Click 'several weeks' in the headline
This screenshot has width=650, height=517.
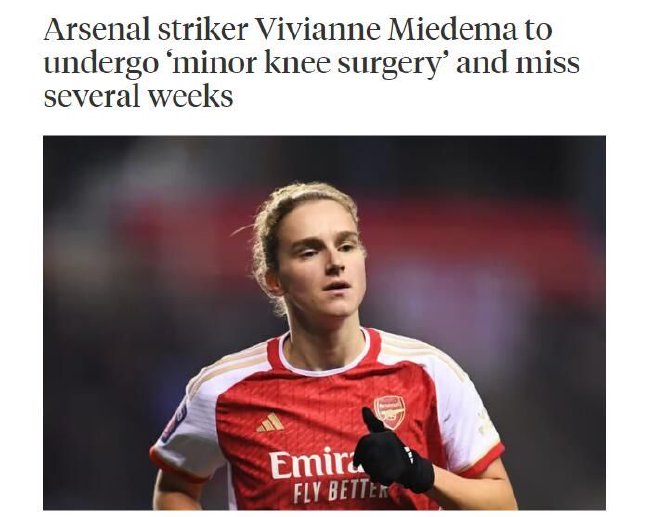coord(137,99)
